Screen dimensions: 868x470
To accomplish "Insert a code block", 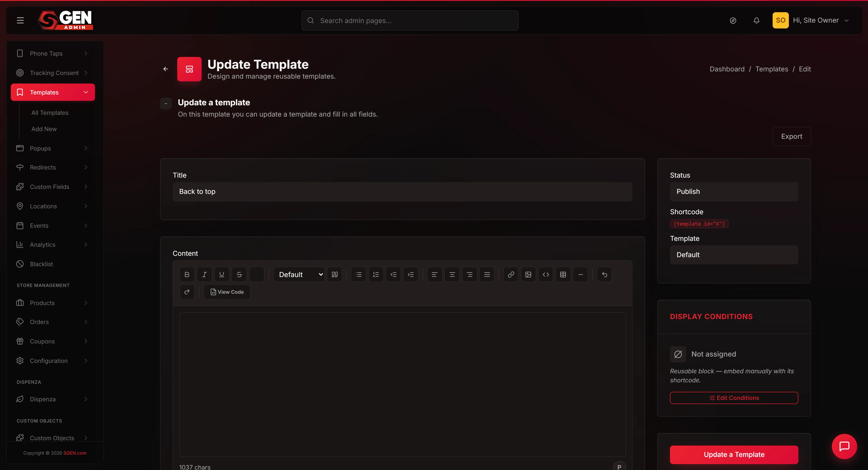I will pyautogui.click(x=546, y=275).
